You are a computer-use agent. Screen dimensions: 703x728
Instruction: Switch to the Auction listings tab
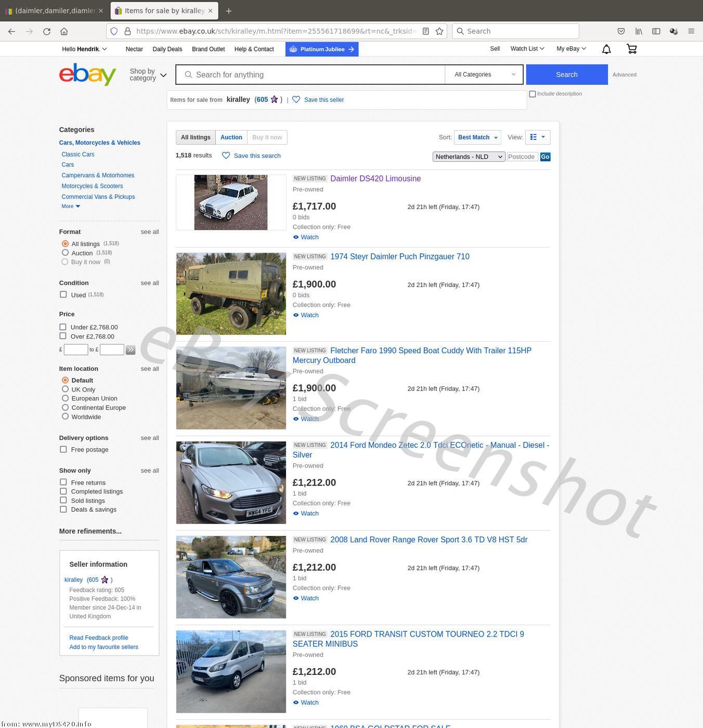coord(231,137)
